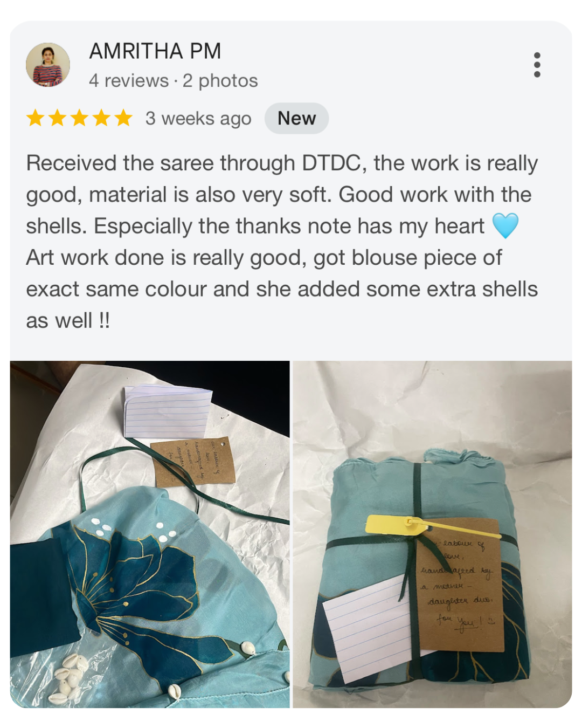Click the blue heart emoji in review
Viewport: 582px width, 728px height.
click(x=505, y=225)
